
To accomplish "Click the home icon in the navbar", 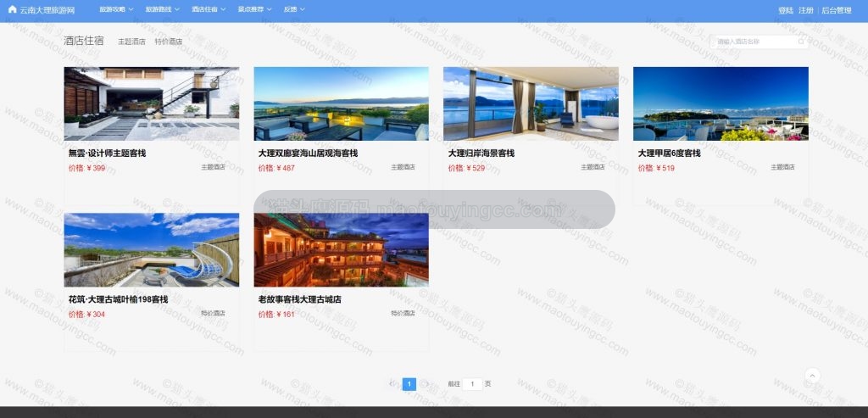I will (x=12, y=9).
